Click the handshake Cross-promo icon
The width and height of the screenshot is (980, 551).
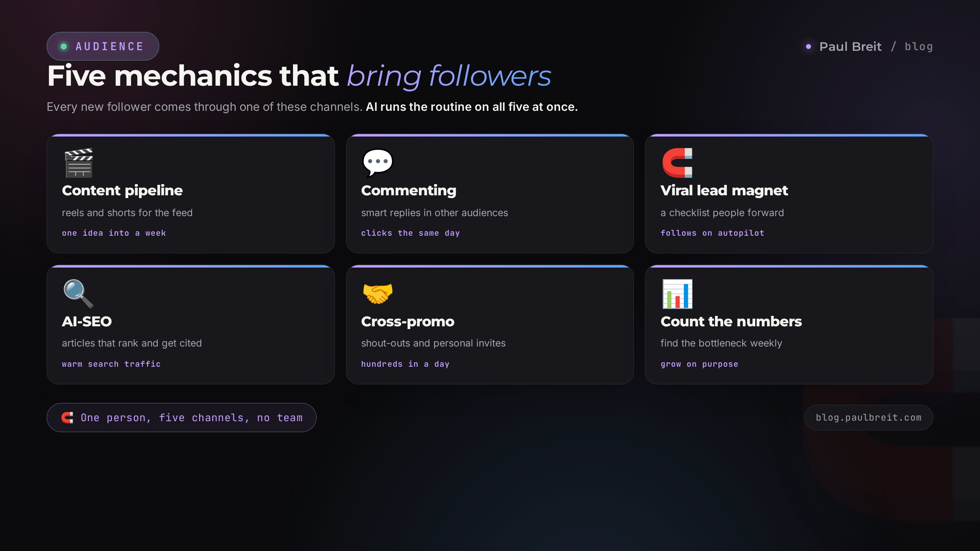pyautogui.click(x=377, y=294)
